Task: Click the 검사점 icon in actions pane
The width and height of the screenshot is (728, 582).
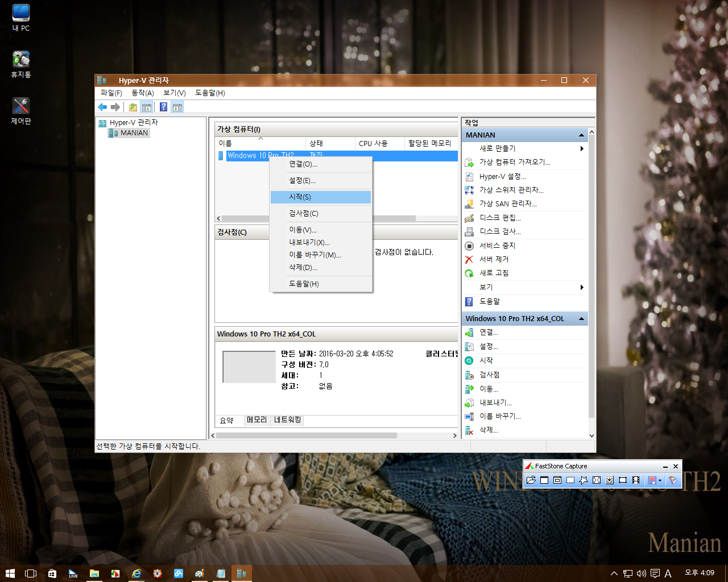Action: point(469,375)
